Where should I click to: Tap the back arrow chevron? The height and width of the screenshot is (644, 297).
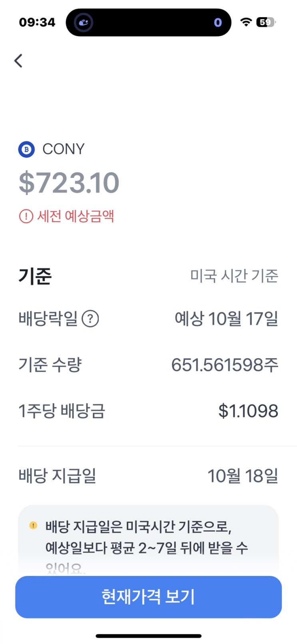coord(18,61)
